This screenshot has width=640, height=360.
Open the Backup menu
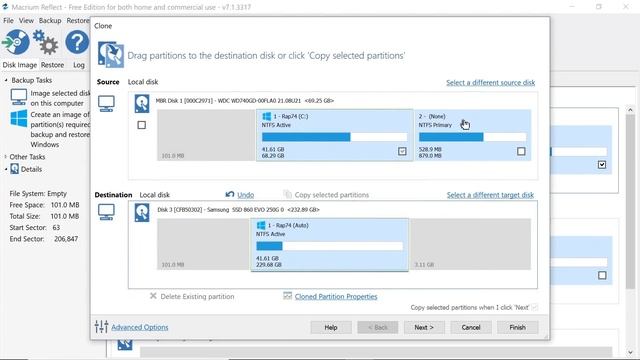tap(50, 20)
